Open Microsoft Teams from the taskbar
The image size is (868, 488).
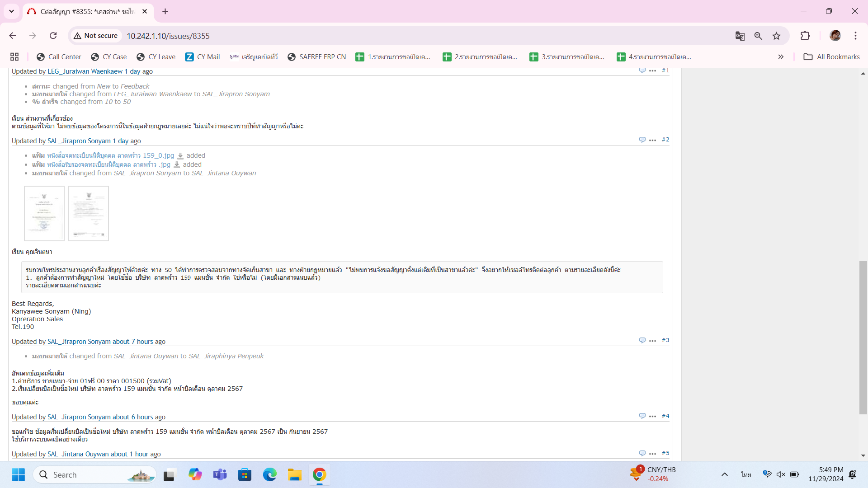point(220,475)
